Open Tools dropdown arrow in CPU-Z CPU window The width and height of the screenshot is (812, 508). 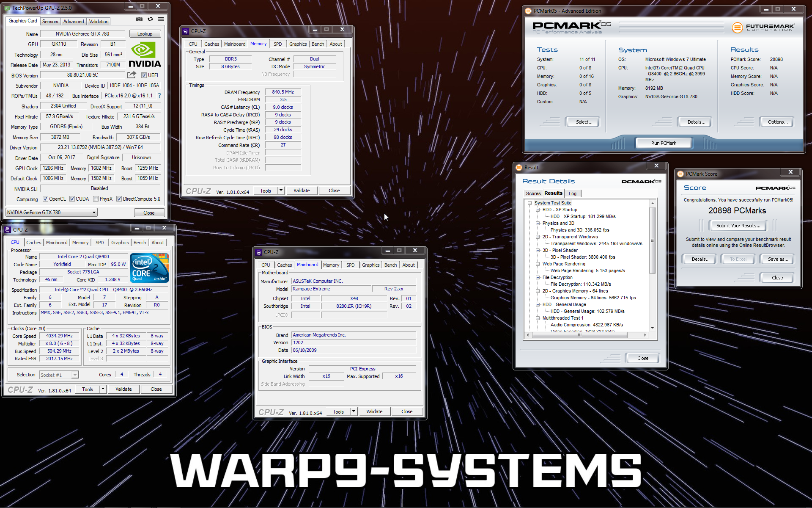tap(103, 389)
